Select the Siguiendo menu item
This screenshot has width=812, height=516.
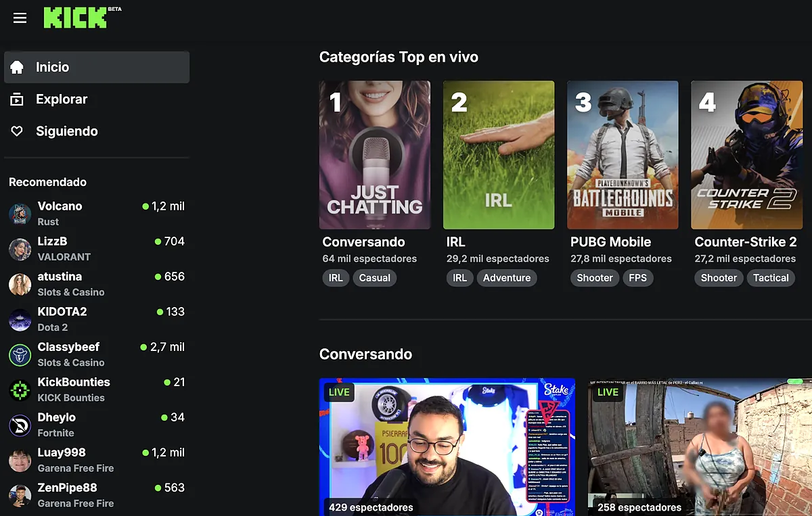pyautogui.click(x=97, y=131)
